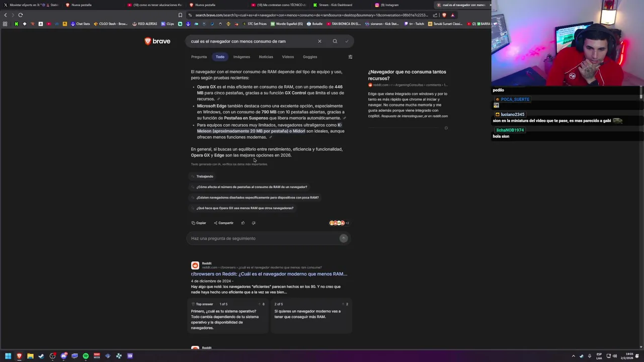644x362 pixels.
Task: Open the Reddit icon of first result
Action: tap(195, 265)
